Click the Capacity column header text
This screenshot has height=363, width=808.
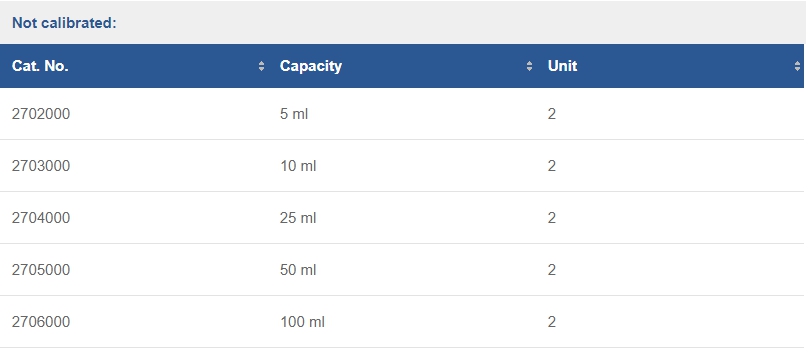point(311,66)
